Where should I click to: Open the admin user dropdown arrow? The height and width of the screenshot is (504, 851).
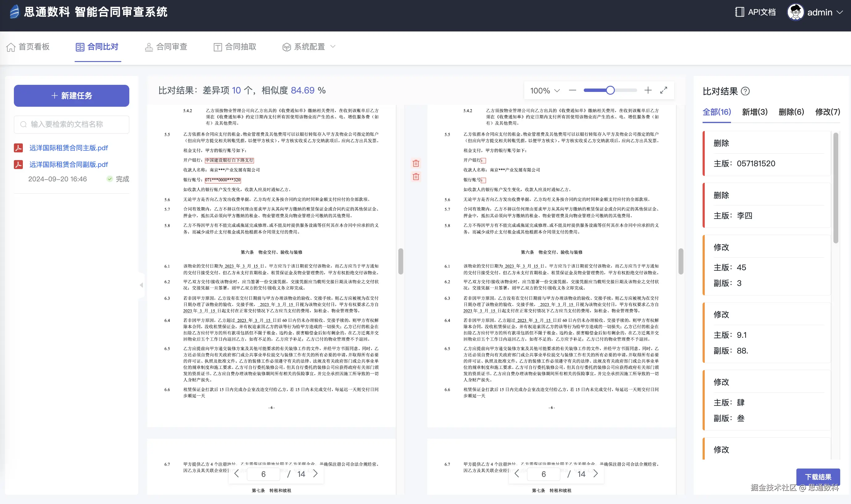point(840,12)
